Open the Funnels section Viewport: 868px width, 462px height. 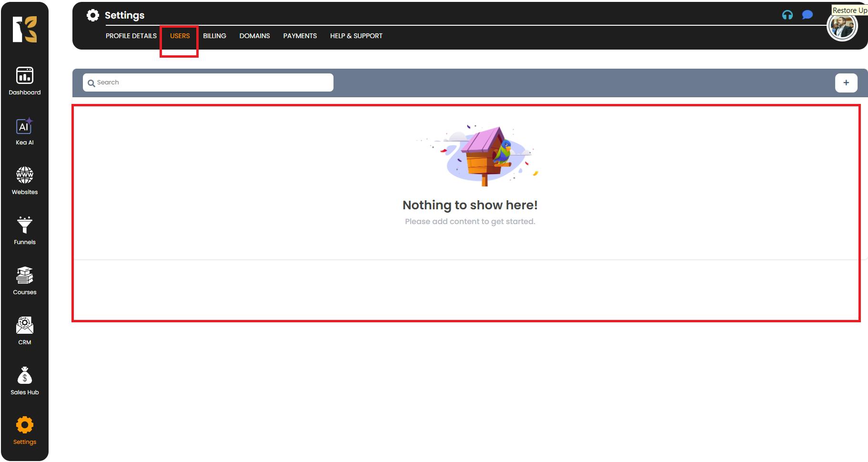tap(25, 230)
